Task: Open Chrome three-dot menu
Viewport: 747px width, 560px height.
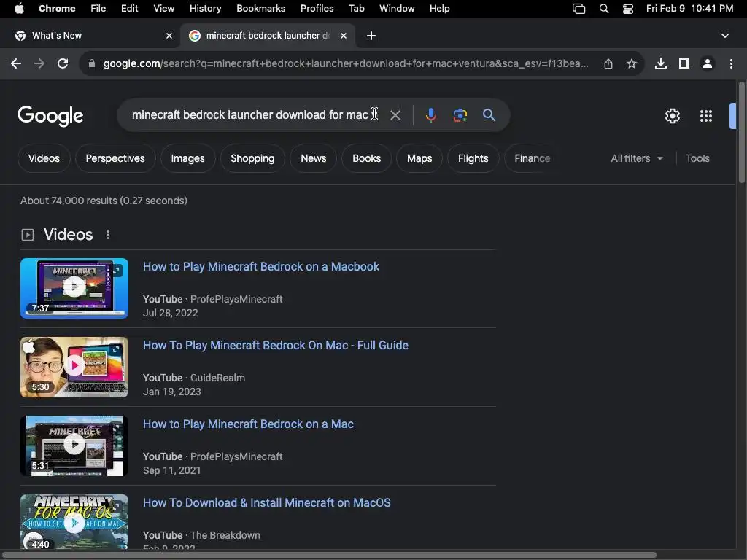Action: [x=731, y=63]
